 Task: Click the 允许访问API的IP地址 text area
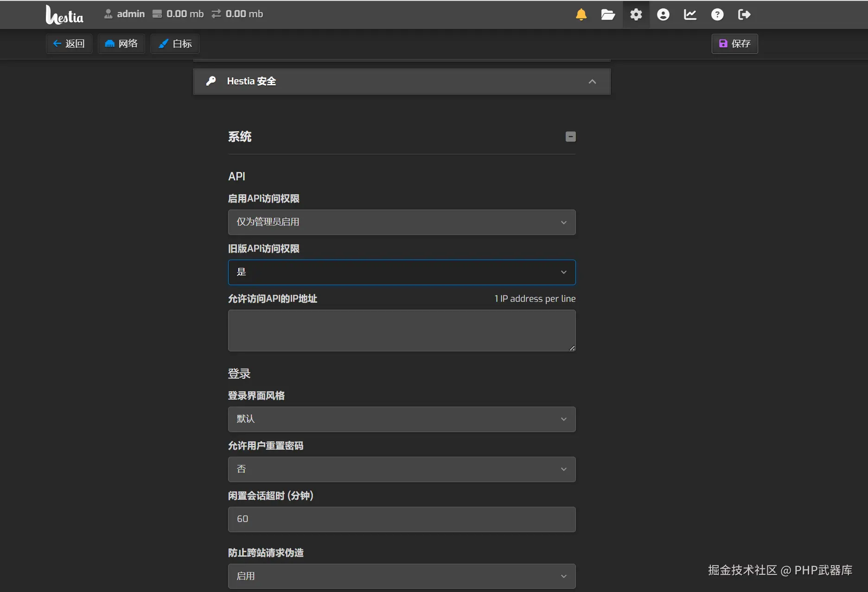[402, 331]
